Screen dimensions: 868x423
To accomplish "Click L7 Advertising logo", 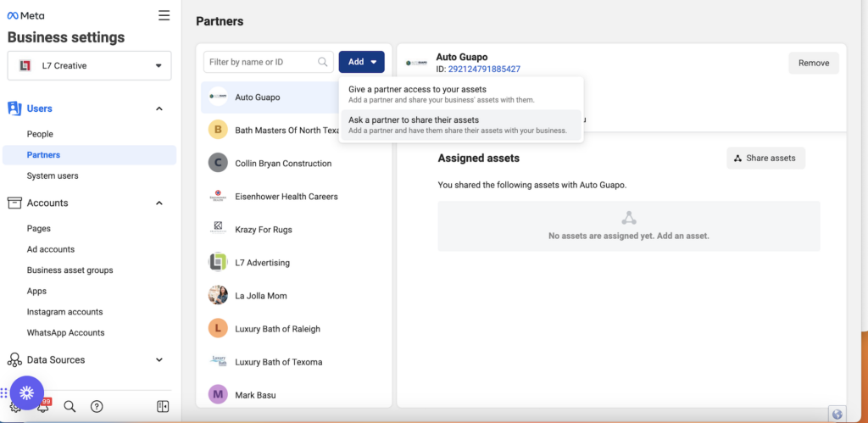I will (218, 263).
